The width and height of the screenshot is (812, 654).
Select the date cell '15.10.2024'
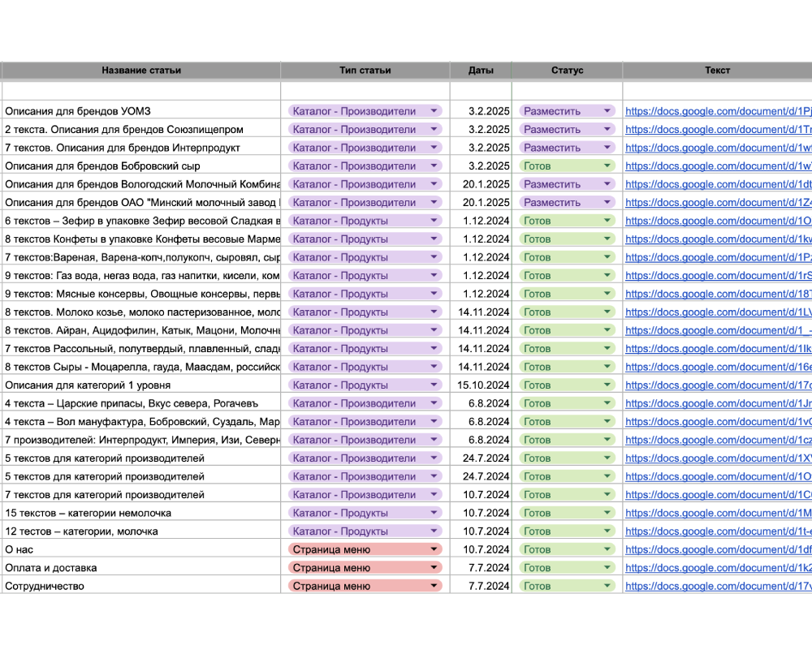(483, 385)
